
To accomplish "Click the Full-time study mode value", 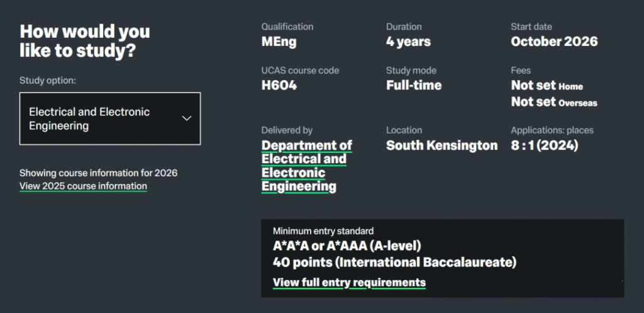I will coord(414,85).
